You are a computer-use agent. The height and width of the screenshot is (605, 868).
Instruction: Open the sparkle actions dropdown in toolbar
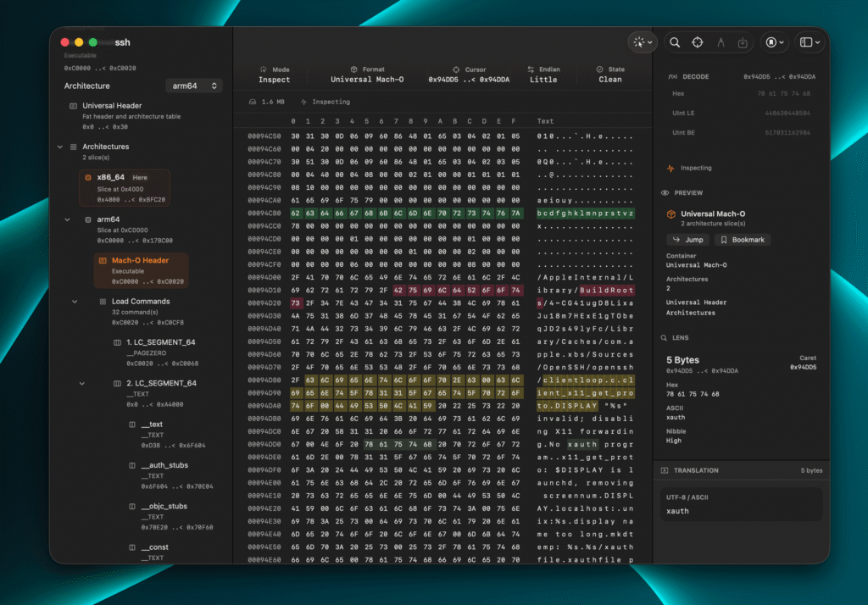643,42
